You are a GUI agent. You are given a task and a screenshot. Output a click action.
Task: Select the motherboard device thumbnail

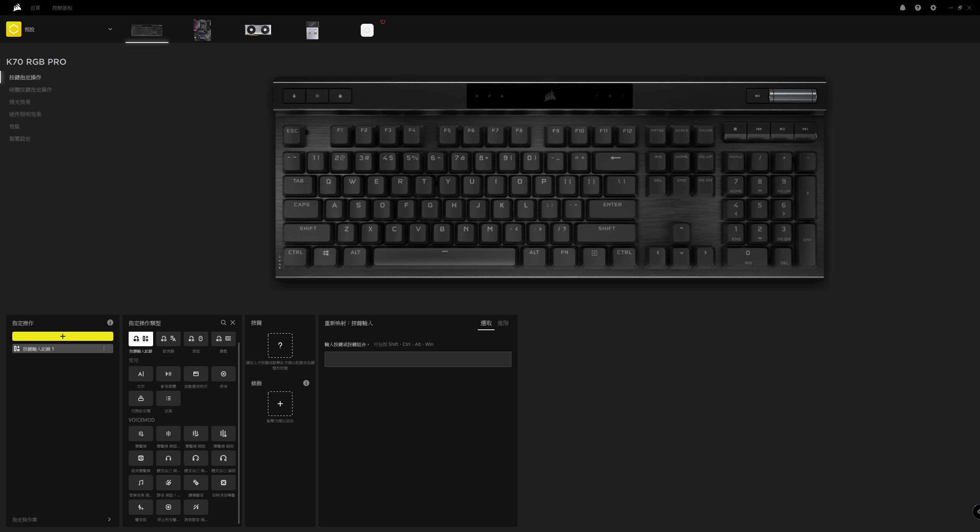[x=202, y=30]
